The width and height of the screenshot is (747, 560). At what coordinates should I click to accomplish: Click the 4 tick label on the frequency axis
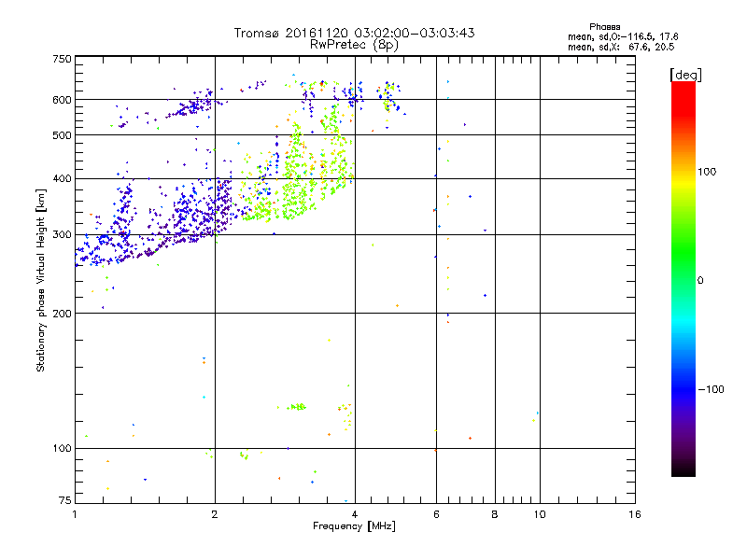355,514
